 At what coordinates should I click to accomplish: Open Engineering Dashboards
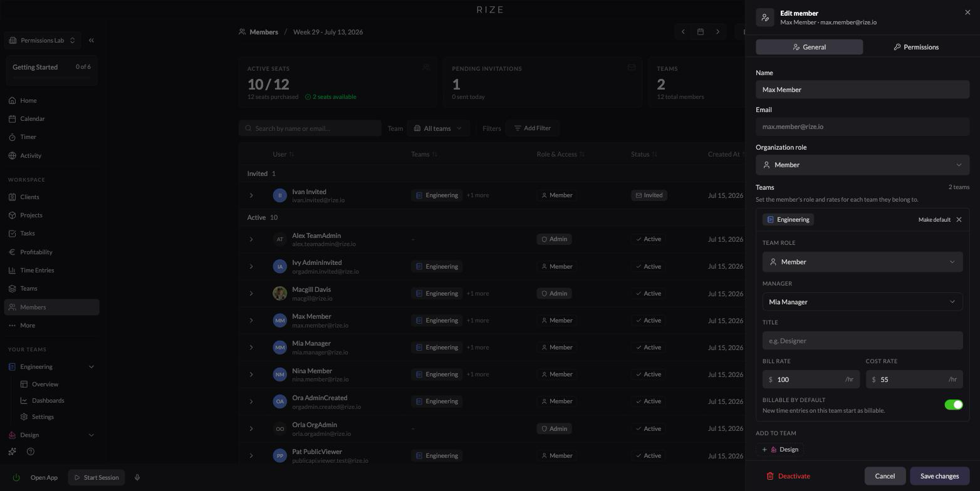[x=48, y=400]
